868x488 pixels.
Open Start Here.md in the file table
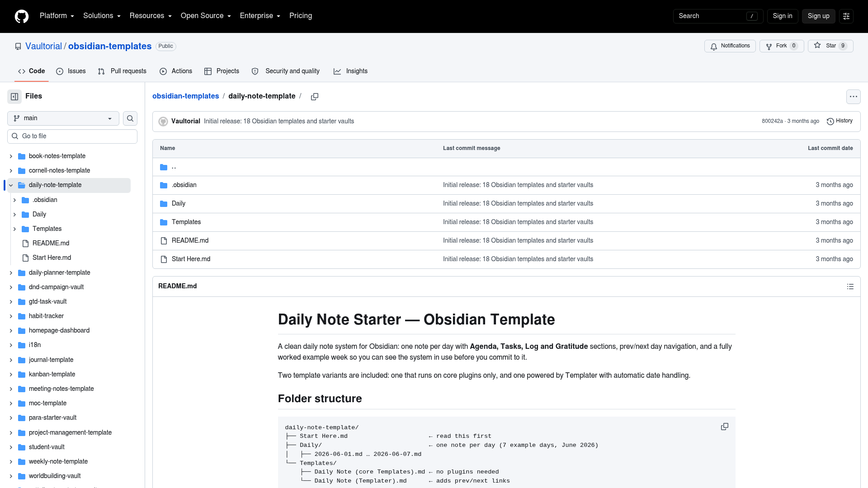click(191, 259)
